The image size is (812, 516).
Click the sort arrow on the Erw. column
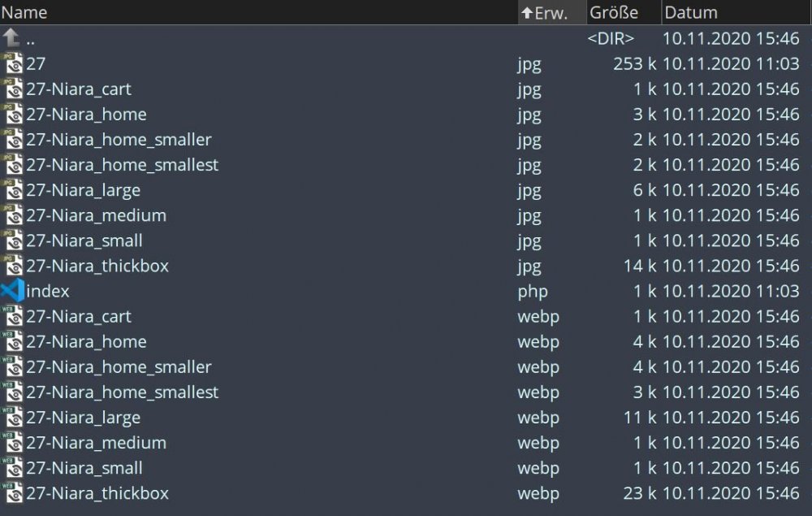click(x=529, y=12)
